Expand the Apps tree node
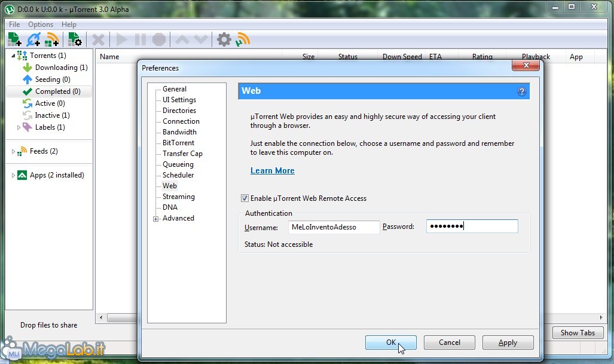This screenshot has height=364, width=614. tap(13, 175)
